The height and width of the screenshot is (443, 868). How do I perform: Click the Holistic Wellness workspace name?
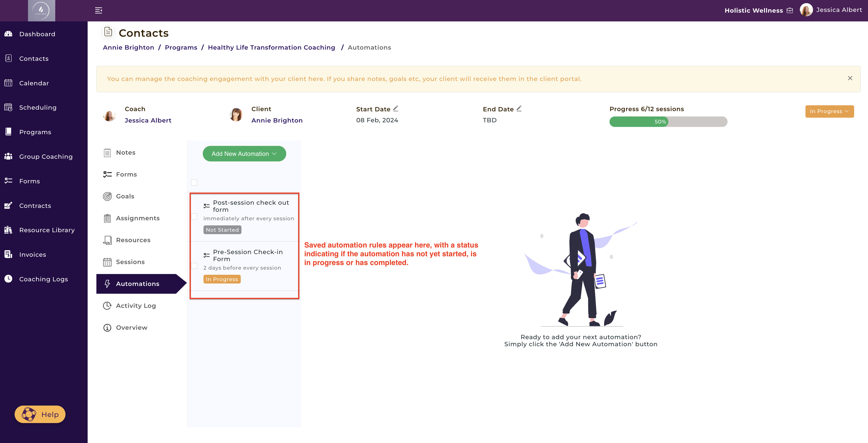(753, 10)
